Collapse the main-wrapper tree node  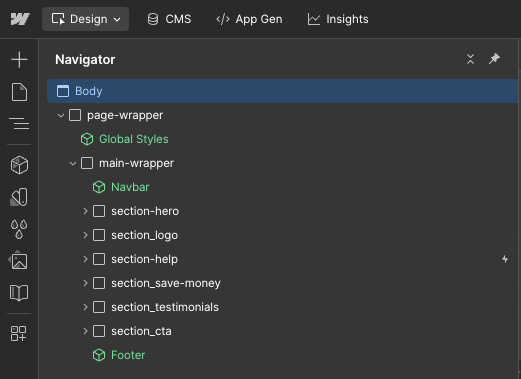(x=73, y=164)
